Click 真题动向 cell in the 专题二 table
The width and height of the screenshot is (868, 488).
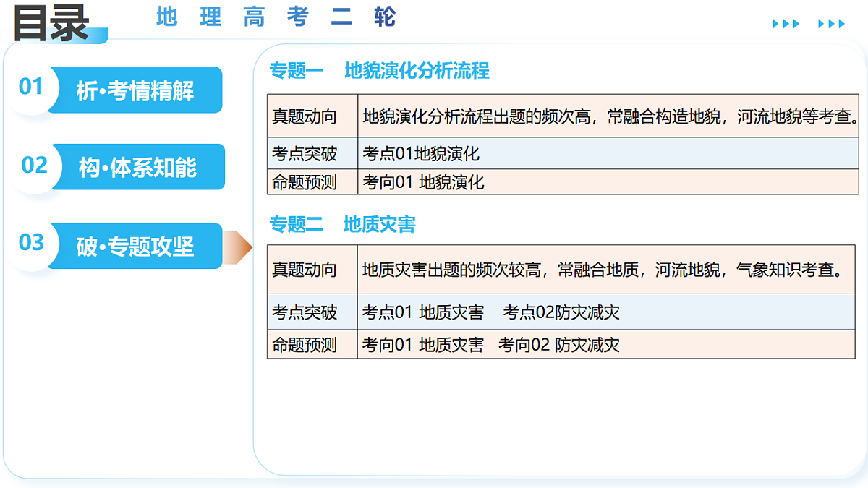click(x=312, y=270)
